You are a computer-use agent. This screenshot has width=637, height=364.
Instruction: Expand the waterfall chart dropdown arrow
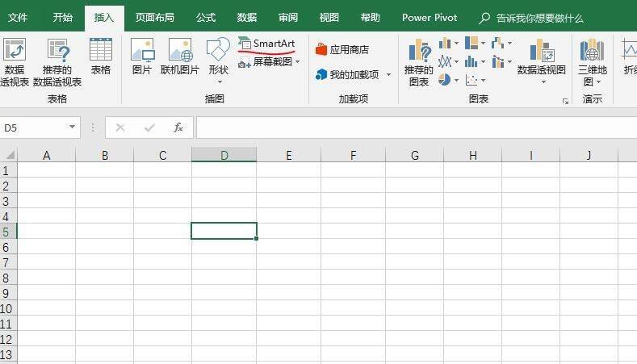(509, 43)
